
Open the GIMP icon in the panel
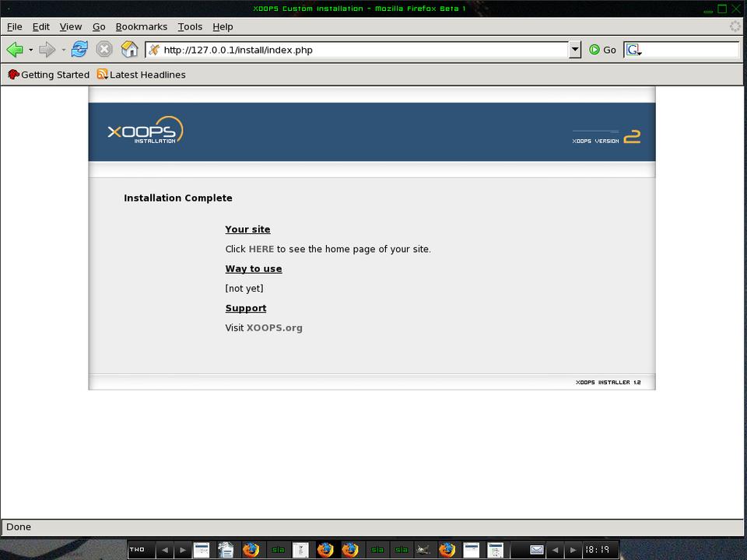pos(423,550)
